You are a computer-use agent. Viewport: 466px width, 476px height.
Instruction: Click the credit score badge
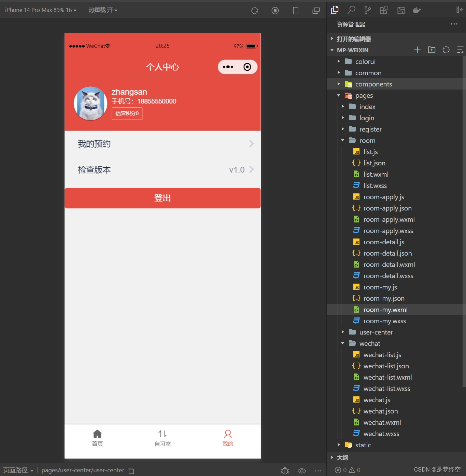coord(127,113)
